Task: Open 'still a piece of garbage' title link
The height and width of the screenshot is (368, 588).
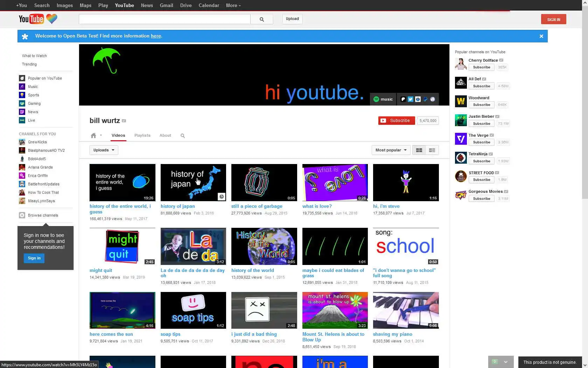Action: pos(257,206)
